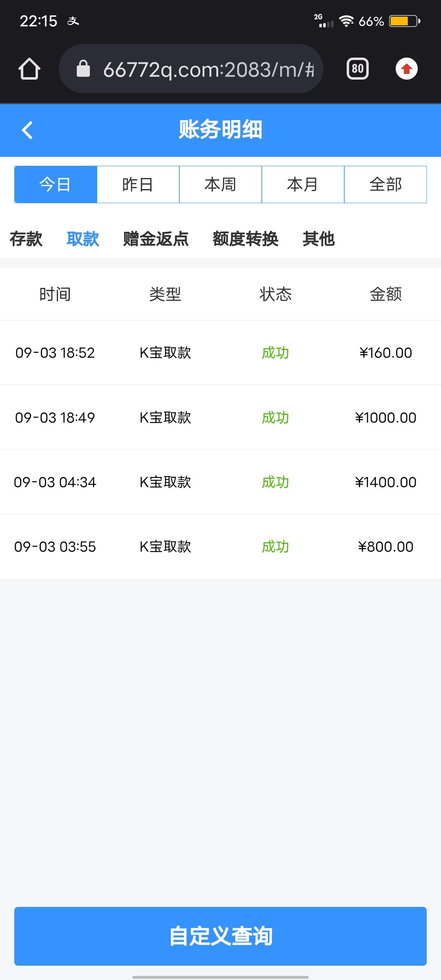The width and height of the screenshot is (441, 980).
Task: Open the ¥1000.00 withdrawal record
Action: pyautogui.click(x=220, y=417)
